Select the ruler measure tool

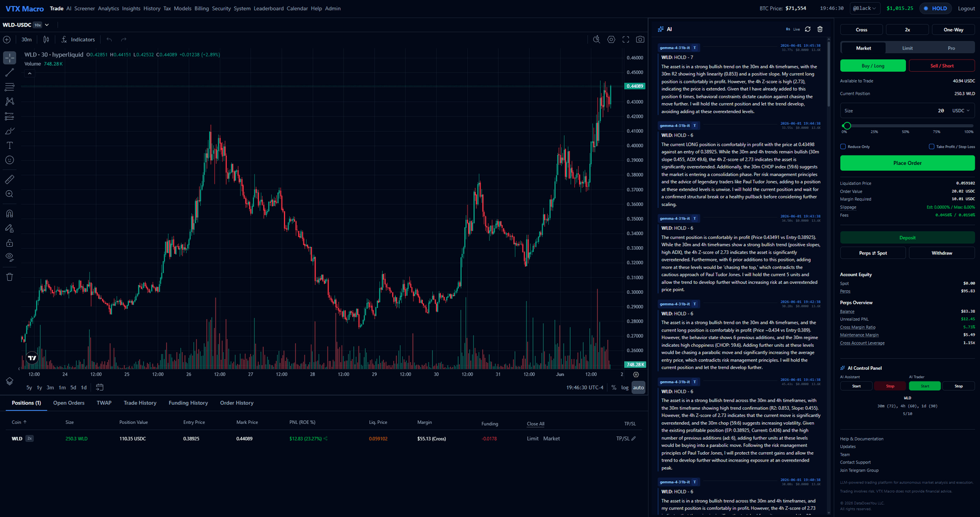tap(9, 180)
